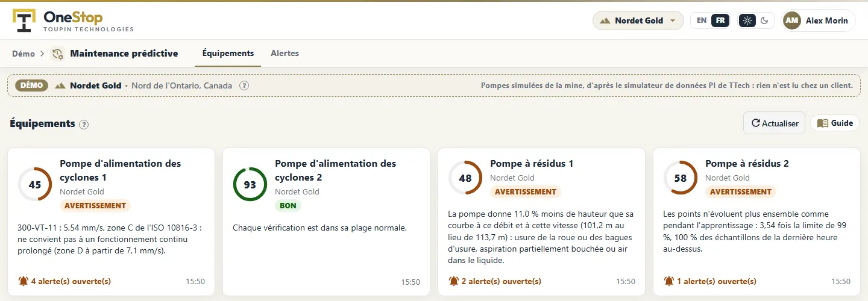Click Nordet Gold label under Pompe à résidus 1
Viewport: 868px width, 301px height.
click(x=512, y=178)
